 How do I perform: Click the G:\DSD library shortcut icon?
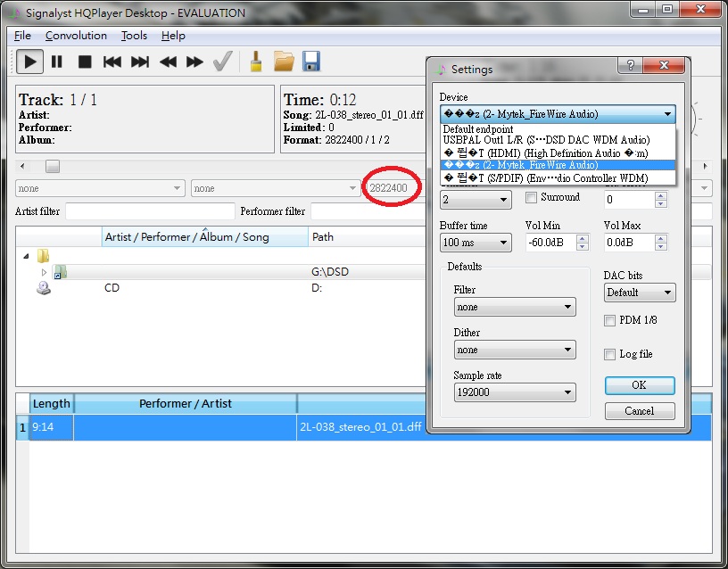60,271
